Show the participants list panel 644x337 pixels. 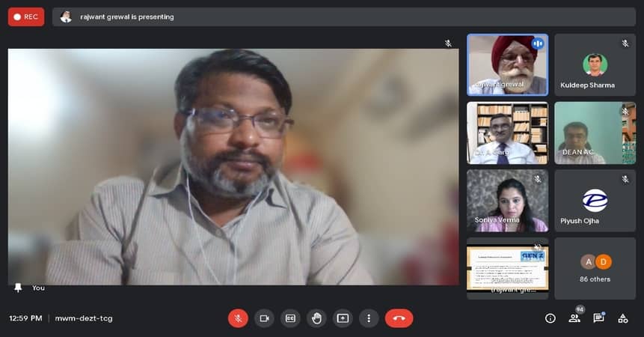point(574,318)
